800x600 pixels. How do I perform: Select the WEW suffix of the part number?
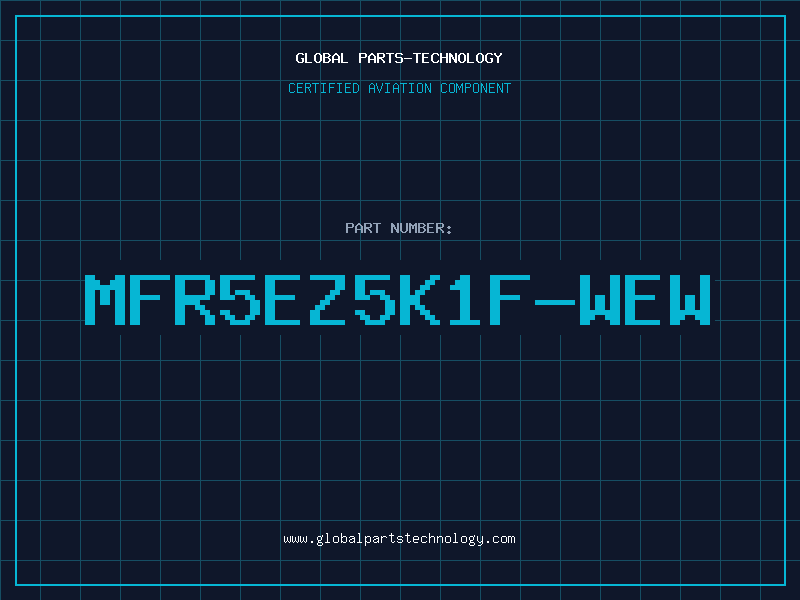pos(645,300)
